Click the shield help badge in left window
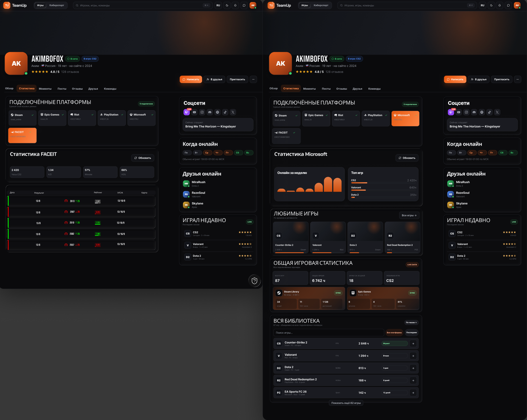The image size is (527, 420). [x=254, y=281]
